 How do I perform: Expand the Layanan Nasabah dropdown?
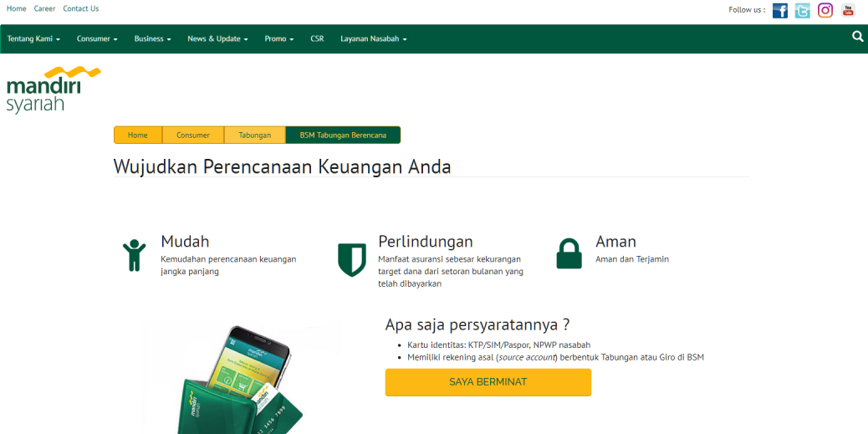374,38
